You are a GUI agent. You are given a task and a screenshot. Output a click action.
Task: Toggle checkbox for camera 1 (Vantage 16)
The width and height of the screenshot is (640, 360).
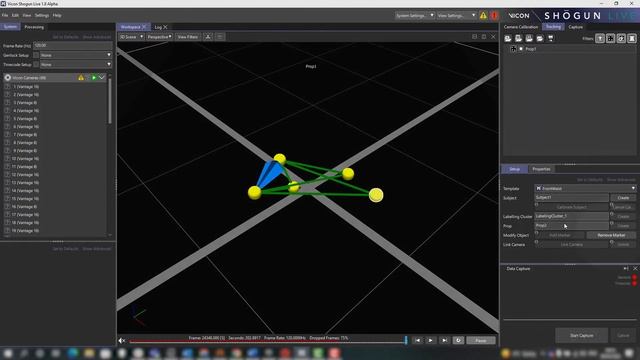pyautogui.click(x=7, y=87)
